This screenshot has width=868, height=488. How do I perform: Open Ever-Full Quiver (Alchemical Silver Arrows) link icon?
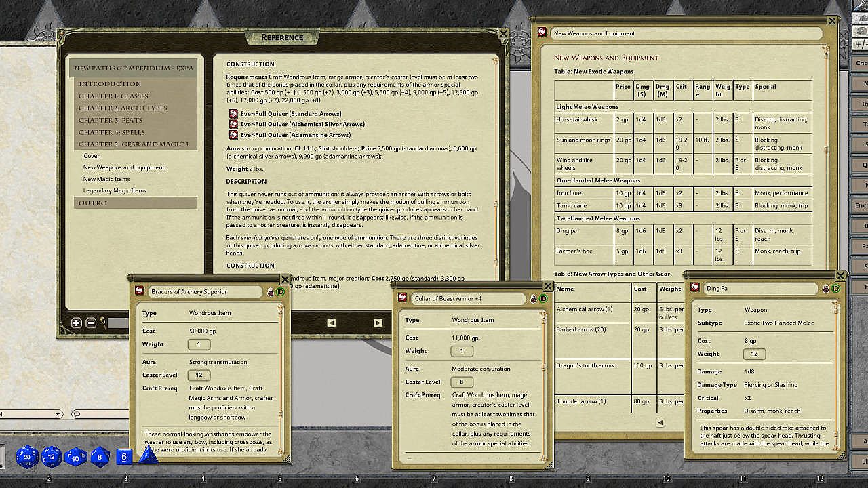pyautogui.click(x=233, y=124)
